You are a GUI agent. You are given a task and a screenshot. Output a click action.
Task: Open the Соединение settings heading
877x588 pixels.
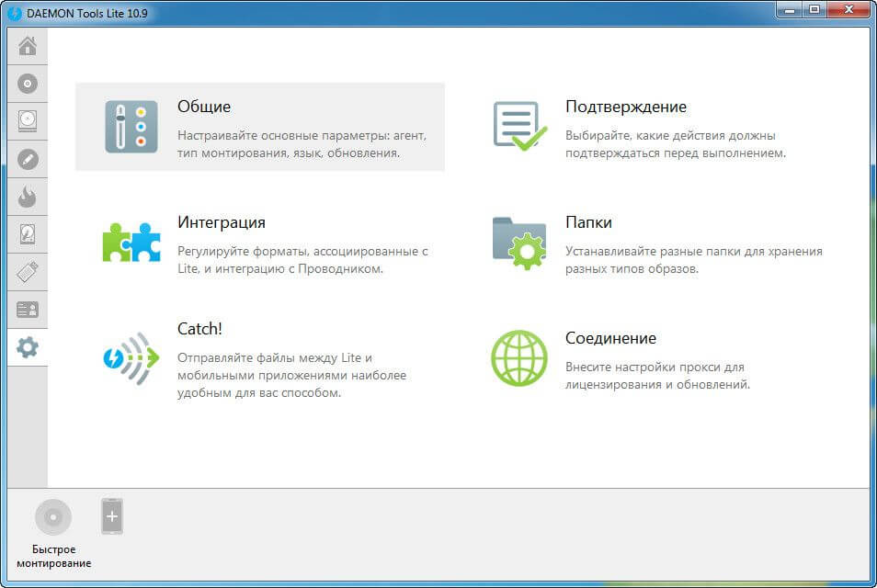pos(610,338)
